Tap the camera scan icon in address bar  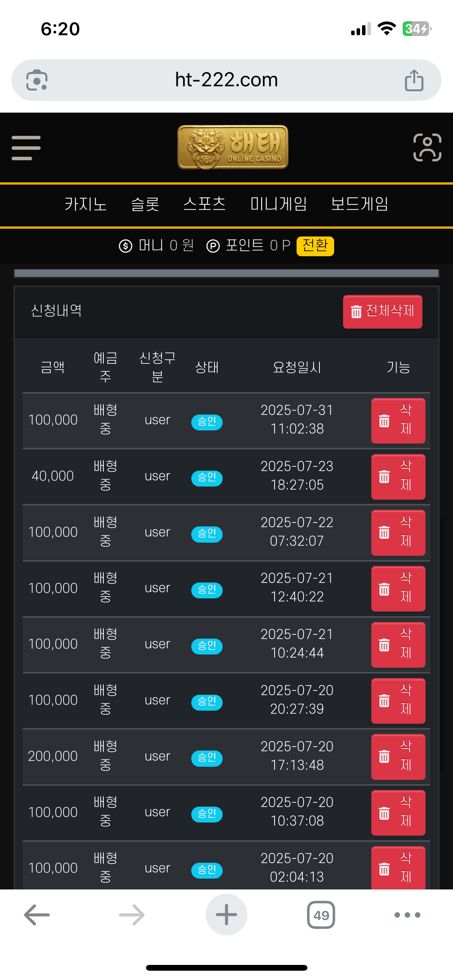click(37, 81)
